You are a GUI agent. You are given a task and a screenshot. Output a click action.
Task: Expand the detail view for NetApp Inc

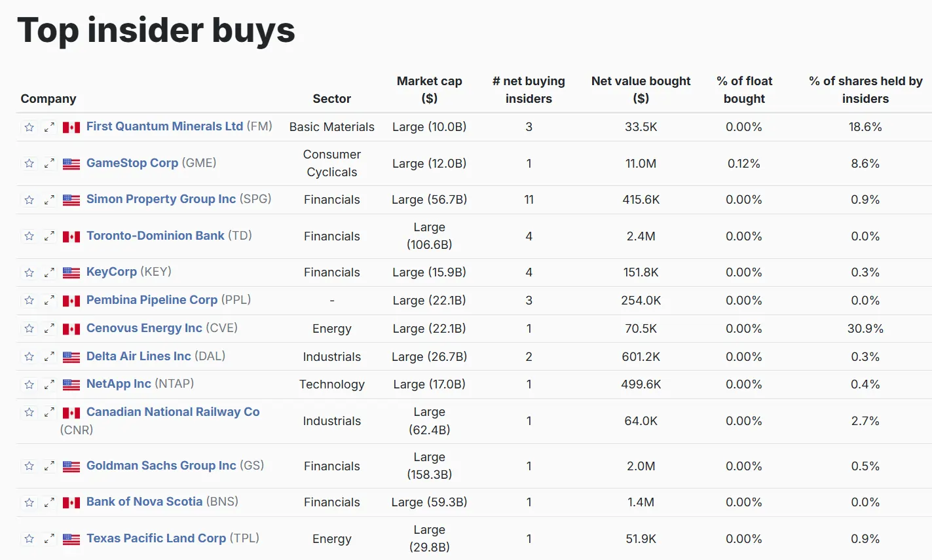(49, 384)
